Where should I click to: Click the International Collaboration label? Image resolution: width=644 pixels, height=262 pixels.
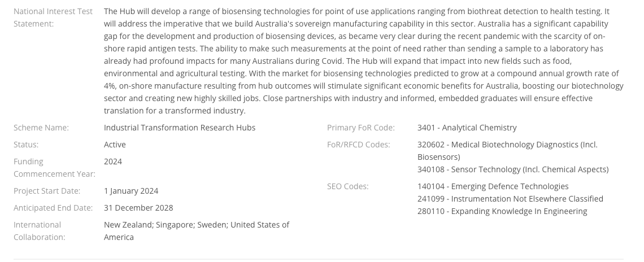tap(40, 231)
